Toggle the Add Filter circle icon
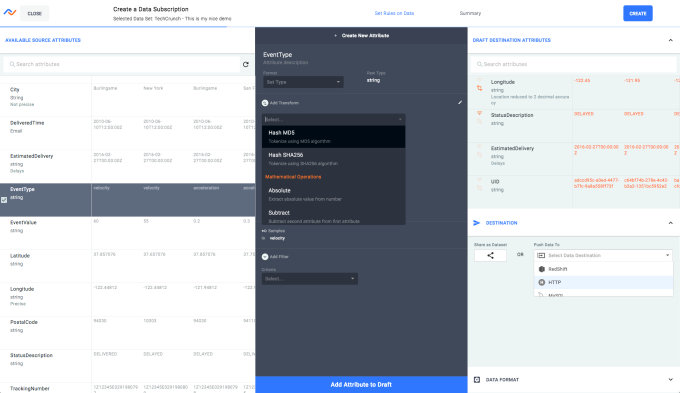 265,257
